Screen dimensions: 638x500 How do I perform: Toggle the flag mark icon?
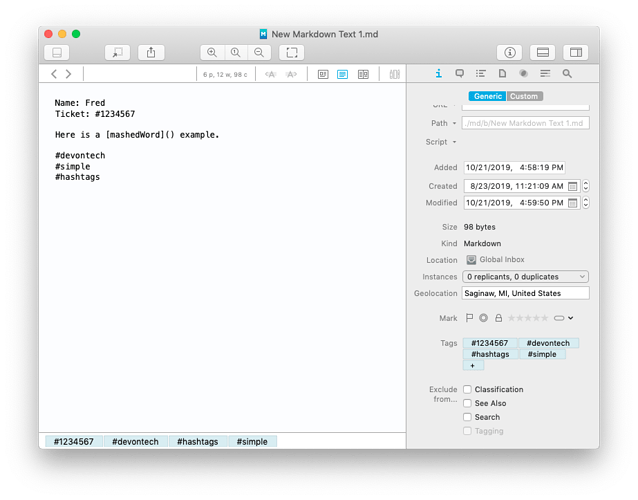pos(469,318)
